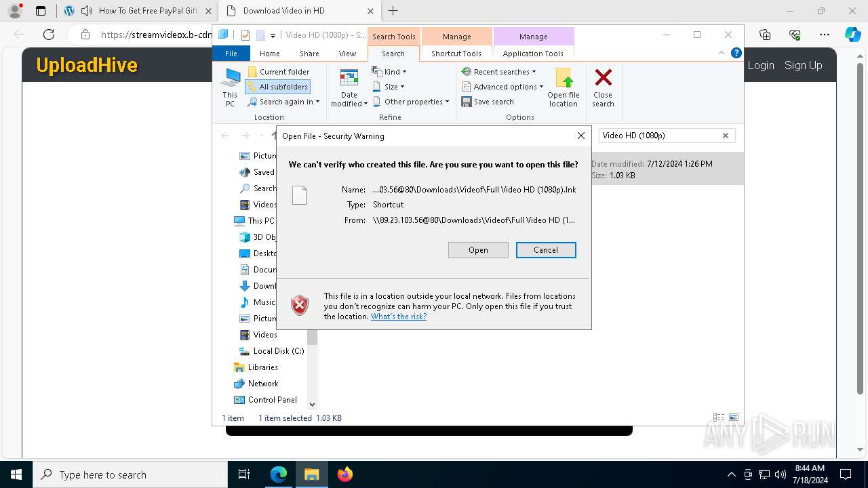
Task: Click the Properties icon in quick access toolbar
Action: point(245,35)
